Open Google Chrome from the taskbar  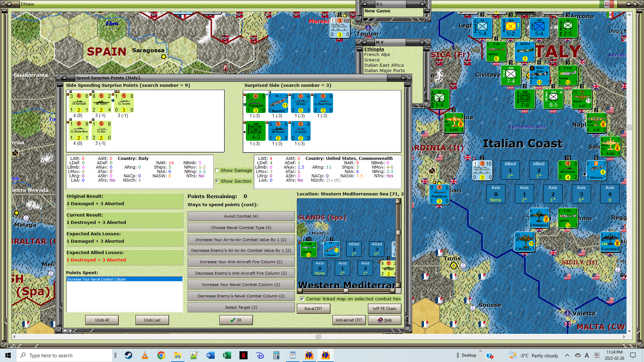[x=161, y=355]
